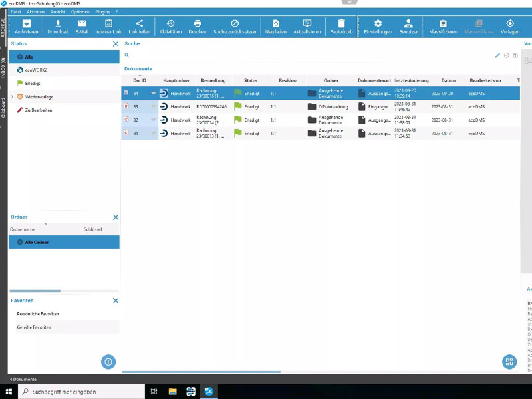
Task: Click folder icon in document 82 row
Action: 312,120
